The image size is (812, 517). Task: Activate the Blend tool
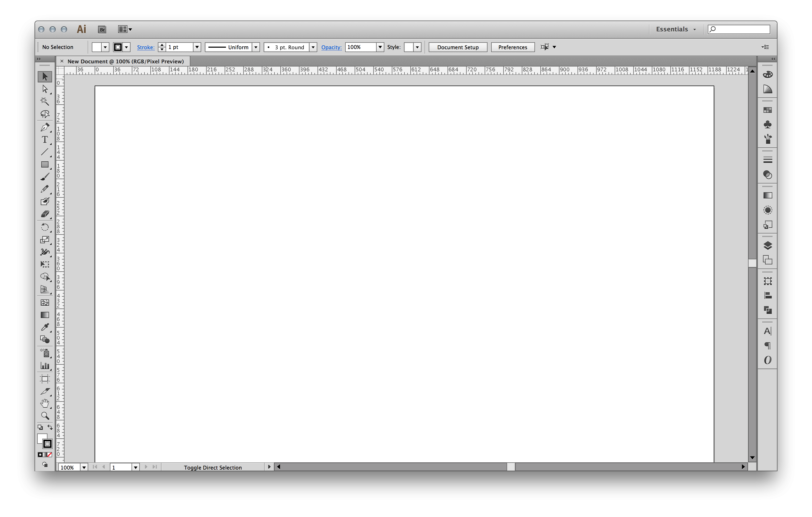coord(45,340)
